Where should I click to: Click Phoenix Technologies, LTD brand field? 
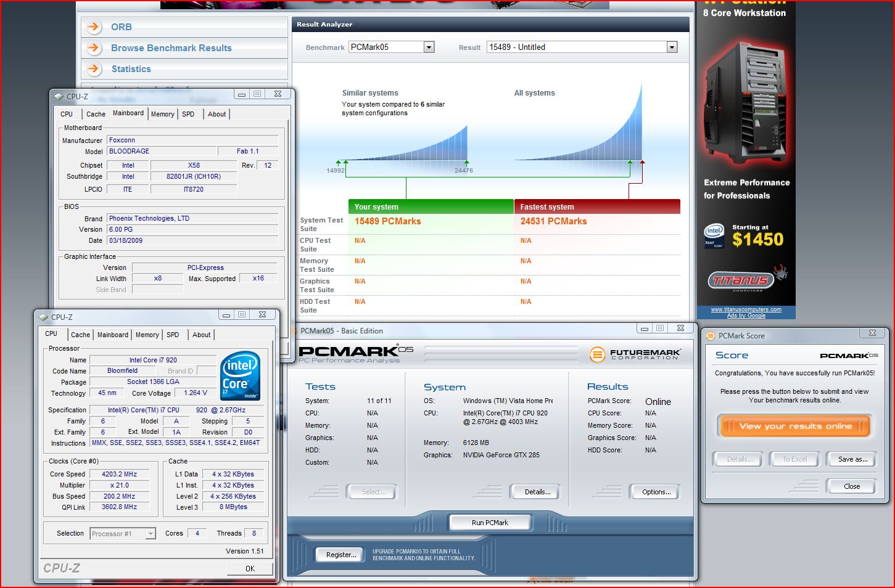192,219
